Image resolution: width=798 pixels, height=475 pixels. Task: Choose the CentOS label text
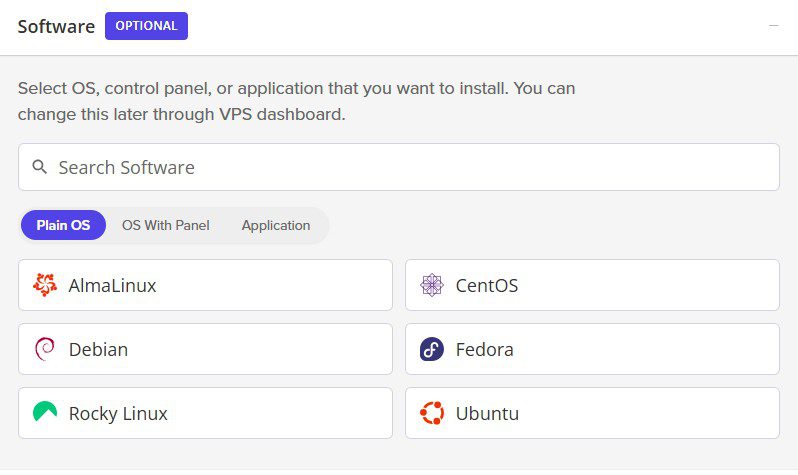click(x=487, y=286)
